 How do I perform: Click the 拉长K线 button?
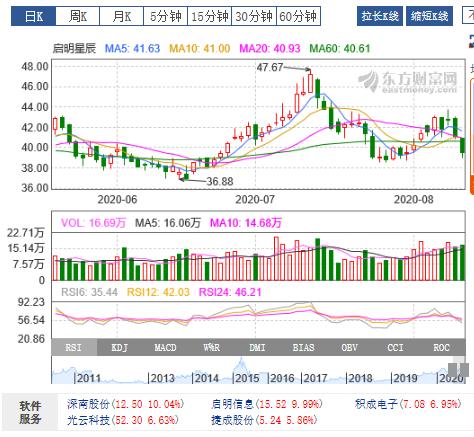click(380, 16)
